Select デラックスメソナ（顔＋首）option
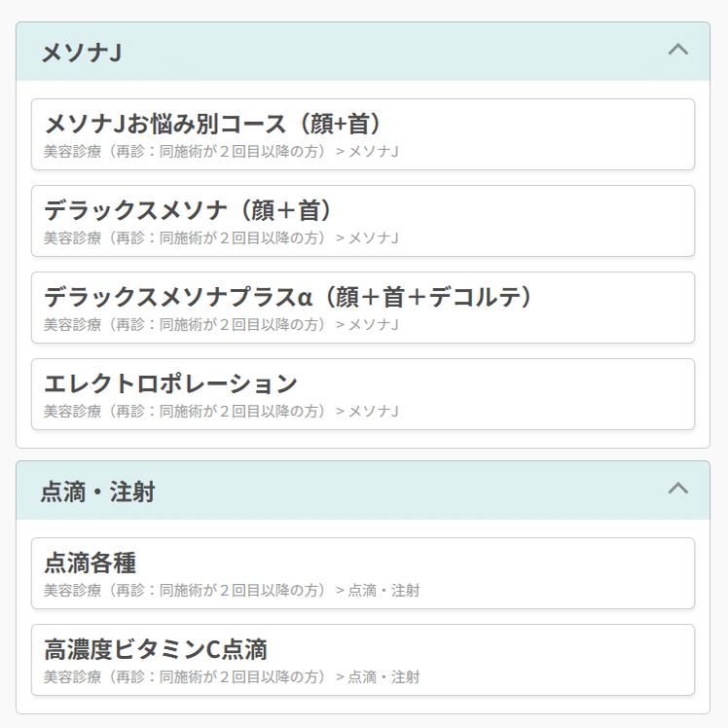Viewport: 728px width, 728px height. click(190, 210)
